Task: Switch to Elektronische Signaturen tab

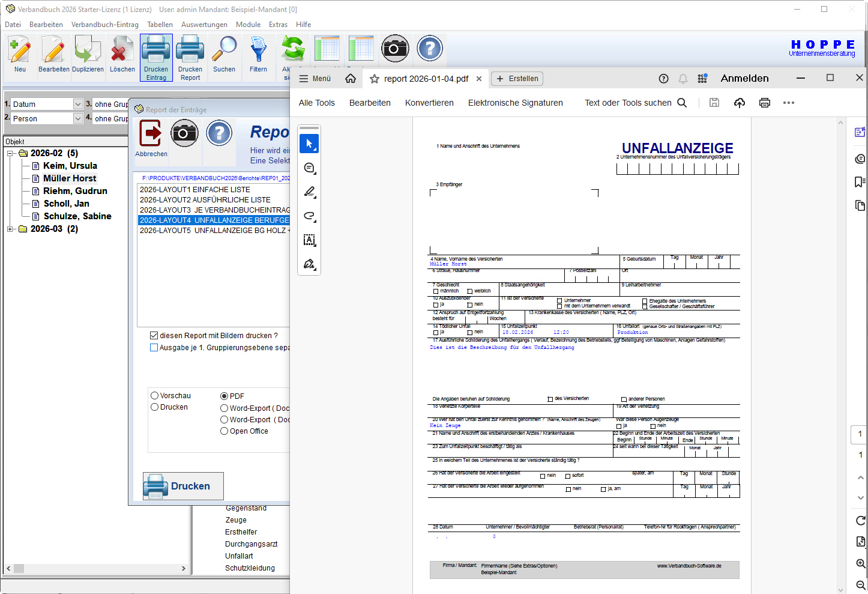Action: pyautogui.click(x=515, y=103)
